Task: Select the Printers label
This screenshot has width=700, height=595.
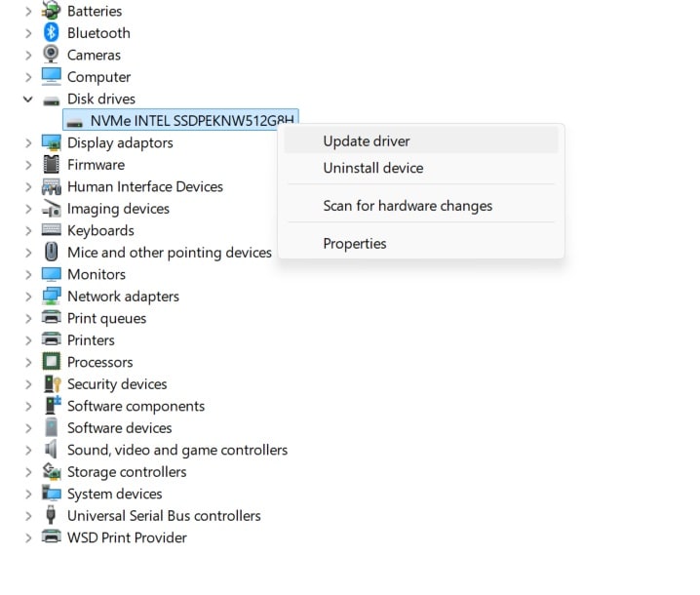Action: [x=91, y=340]
